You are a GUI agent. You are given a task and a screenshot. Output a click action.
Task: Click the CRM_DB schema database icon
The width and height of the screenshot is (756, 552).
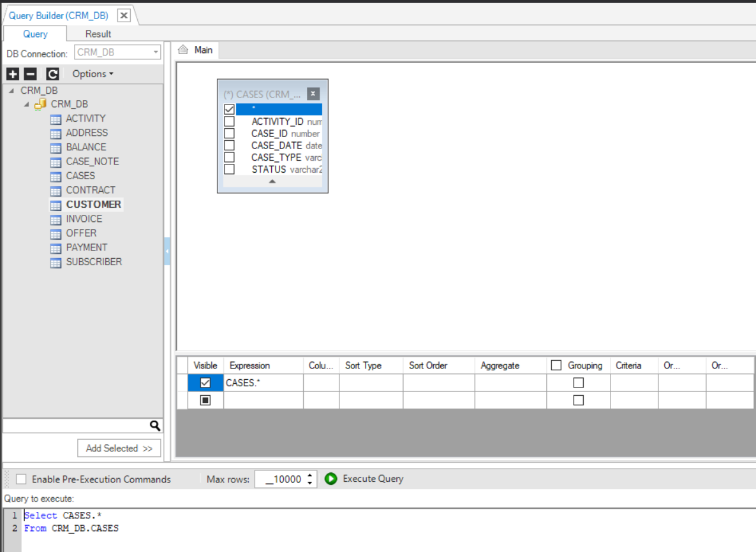click(x=40, y=104)
